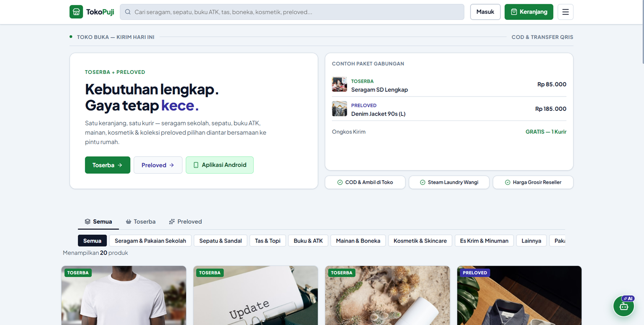Filter by Mainan & Boneka chip
The width and height of the screenshot is (644, 325).
[358, 241]
